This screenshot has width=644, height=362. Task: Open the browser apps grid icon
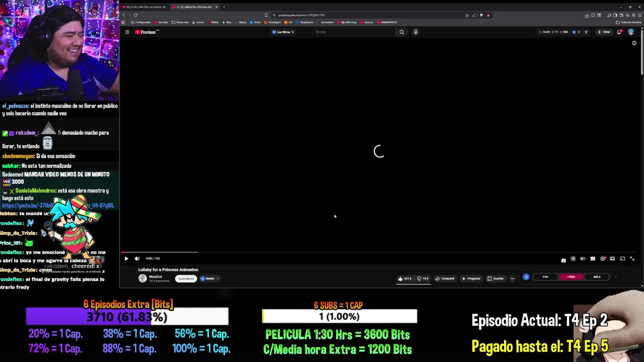[123, 22]
